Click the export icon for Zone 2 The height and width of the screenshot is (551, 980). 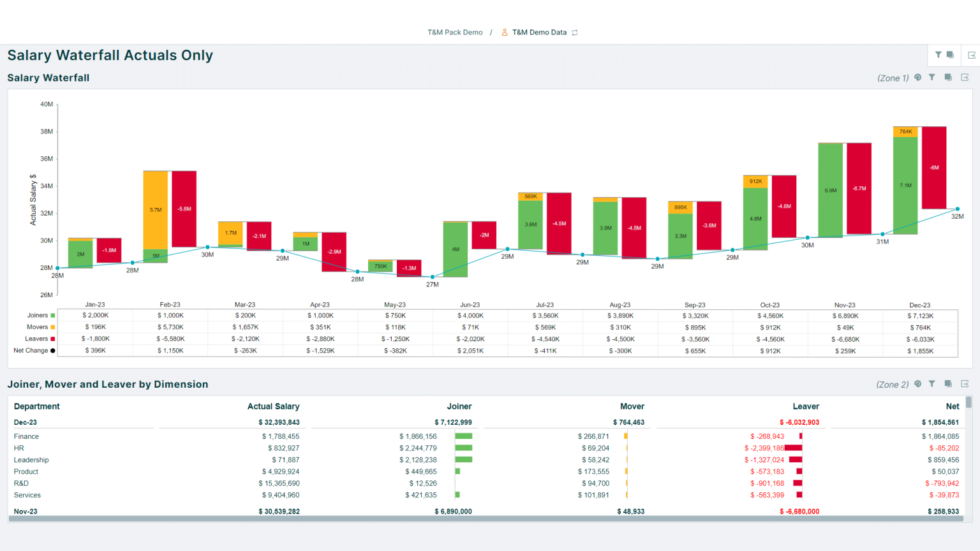click(965, 384)
